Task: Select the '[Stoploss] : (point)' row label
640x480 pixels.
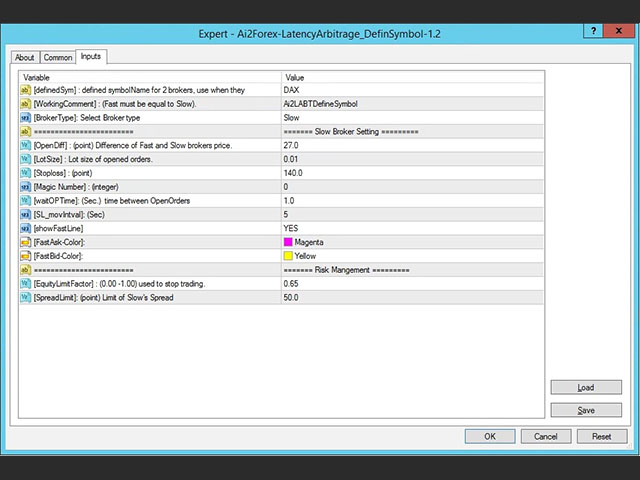Action: pyautogui.click(x=63, y=173)
